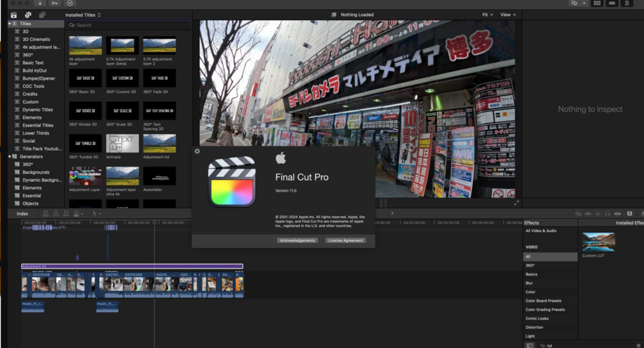Click the Final Cut Pro clapperboard logo
The image size is (644, 348).
(232, 181)
